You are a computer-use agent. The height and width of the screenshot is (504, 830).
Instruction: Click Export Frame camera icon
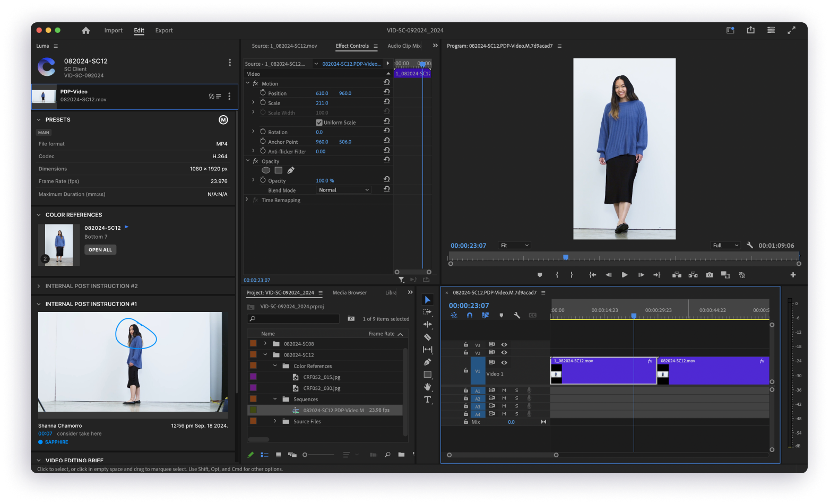(710, 275)
